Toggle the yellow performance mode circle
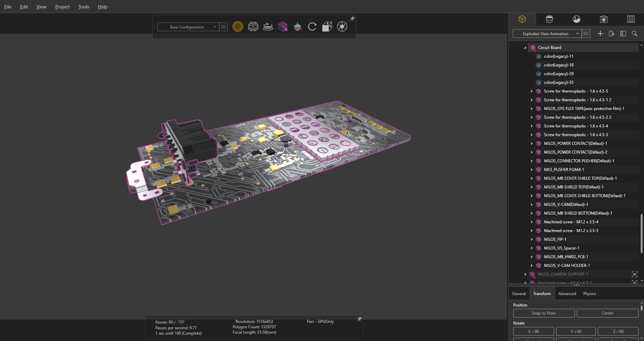644x341 pixels. 237,26
